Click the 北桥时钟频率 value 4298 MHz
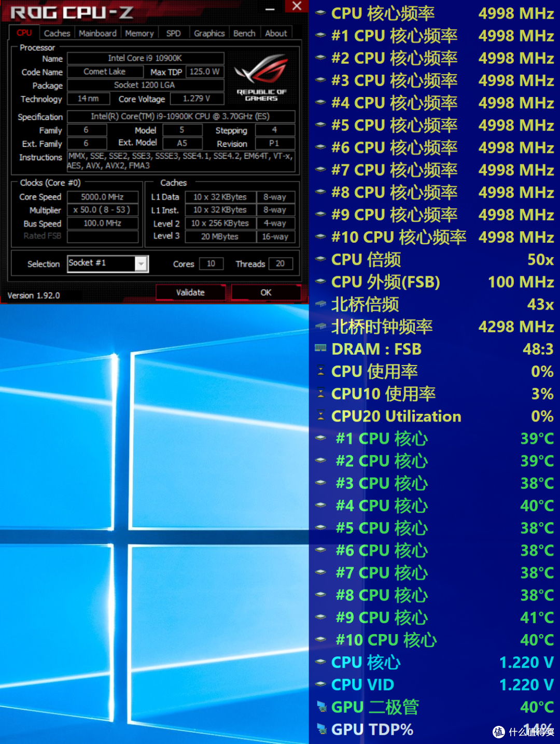 516,327
